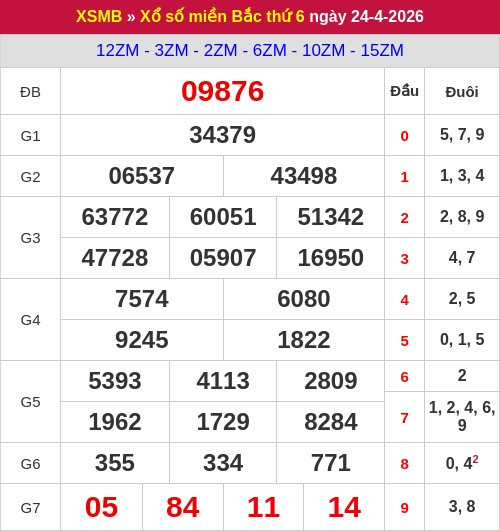Select the Đuôi values 1, 3, 4
Image resolution: width=500 pixels, height=531 pixels.
point(462,176)
